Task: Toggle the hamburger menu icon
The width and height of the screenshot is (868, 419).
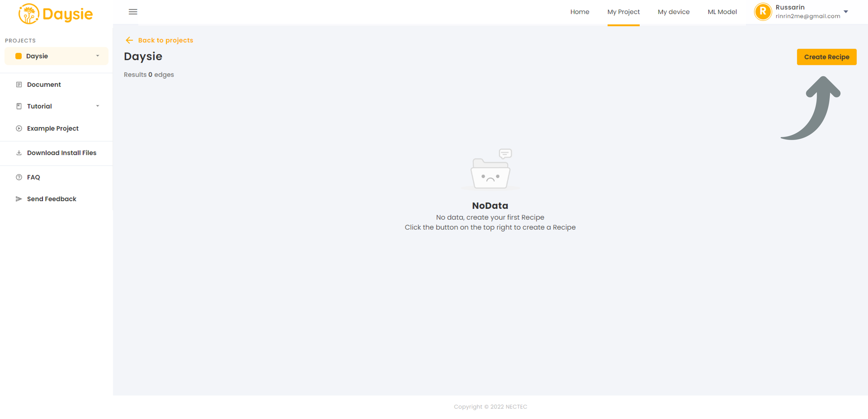Action: (133, 12)
